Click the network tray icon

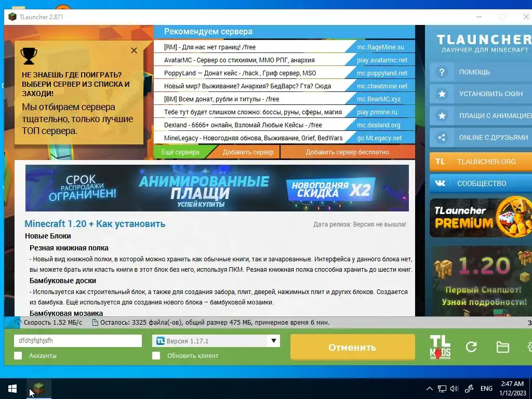(442, 389)
